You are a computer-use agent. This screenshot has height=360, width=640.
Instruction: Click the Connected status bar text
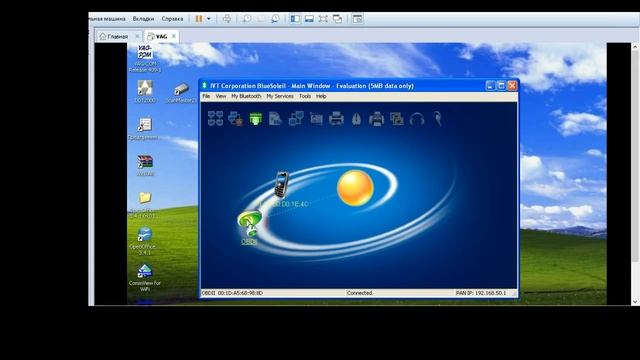pos(360,293)
